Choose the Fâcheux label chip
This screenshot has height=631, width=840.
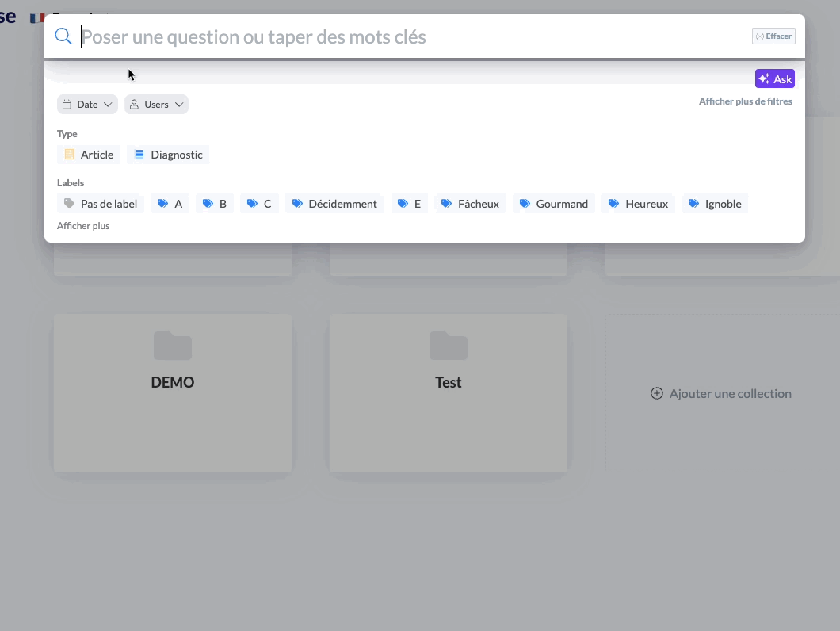(x=470, y=204)
